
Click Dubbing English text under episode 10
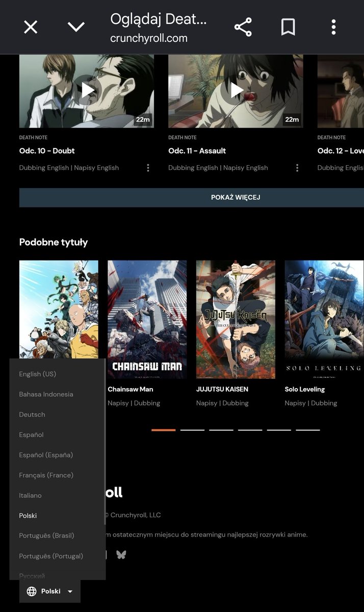click(44, 168)
